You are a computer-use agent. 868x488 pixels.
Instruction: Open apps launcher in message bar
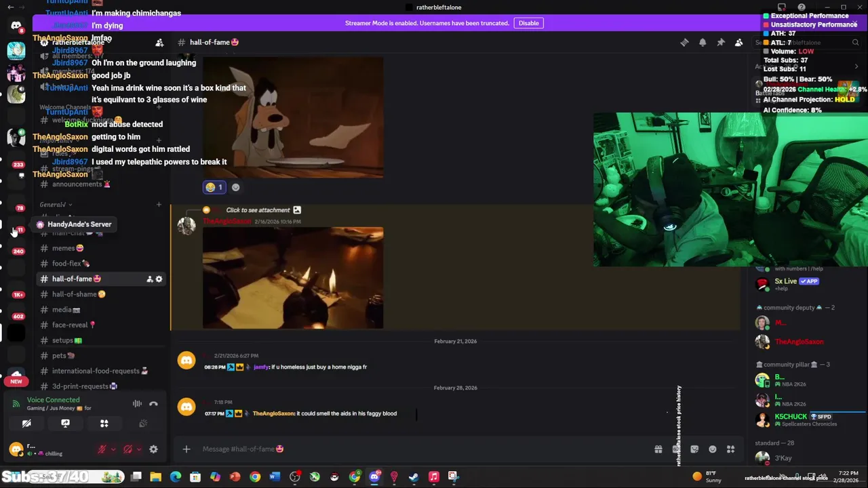click(731, 449)
